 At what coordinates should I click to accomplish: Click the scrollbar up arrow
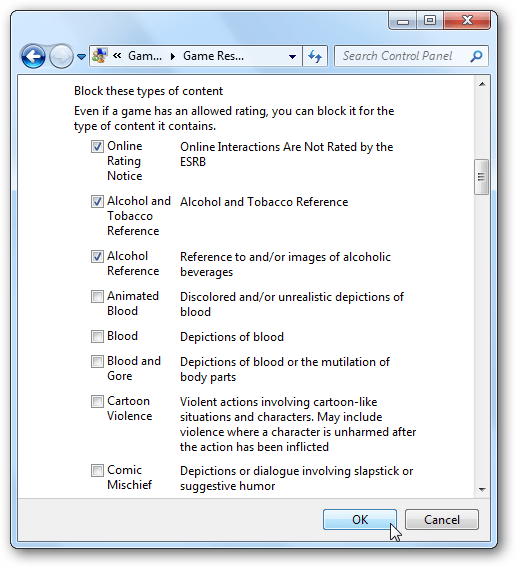(x=482, y=84)
